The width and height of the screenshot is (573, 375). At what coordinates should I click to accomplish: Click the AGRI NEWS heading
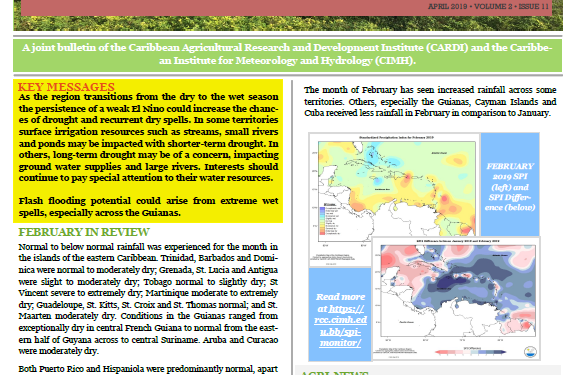pos(334,373)
